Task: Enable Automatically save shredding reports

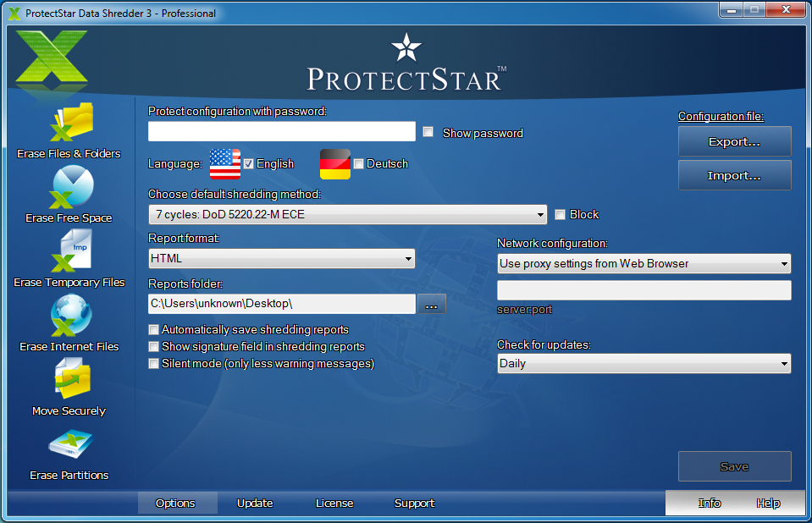Action: click(153, 330)
